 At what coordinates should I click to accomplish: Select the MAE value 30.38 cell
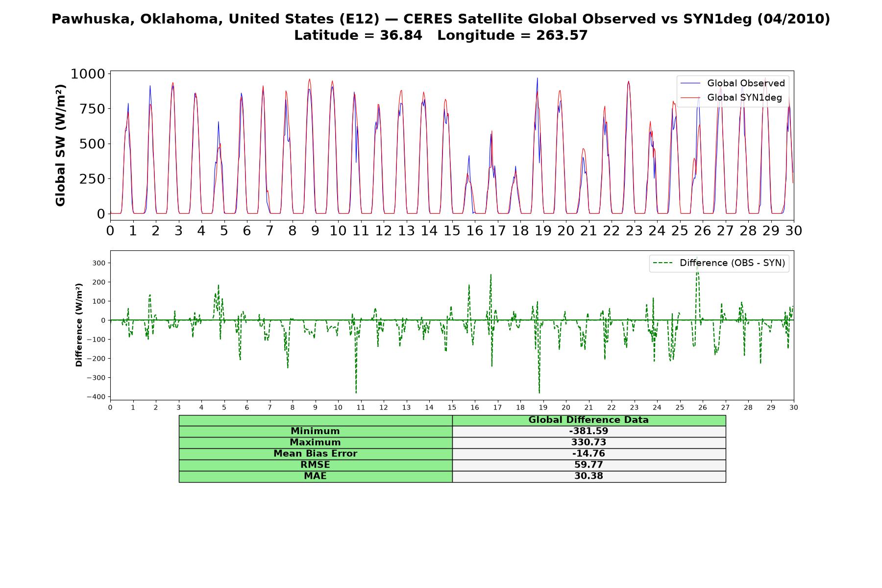point(589,476)
